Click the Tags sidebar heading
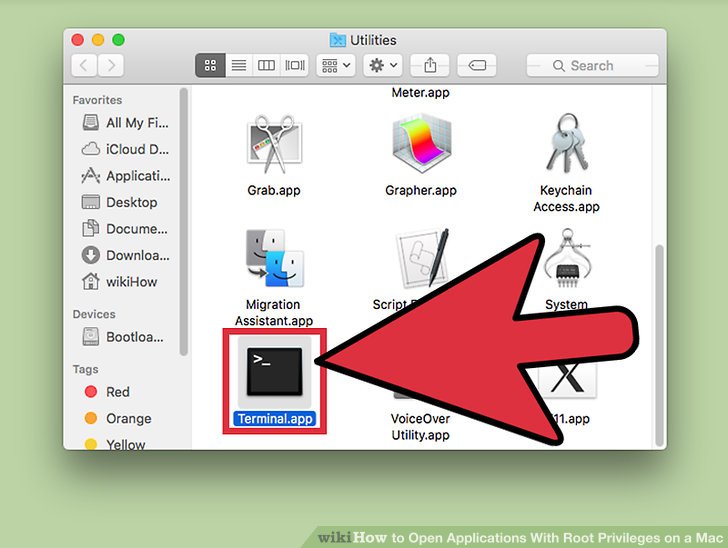This screenshot has height=548, width=728. click(85, 369)
